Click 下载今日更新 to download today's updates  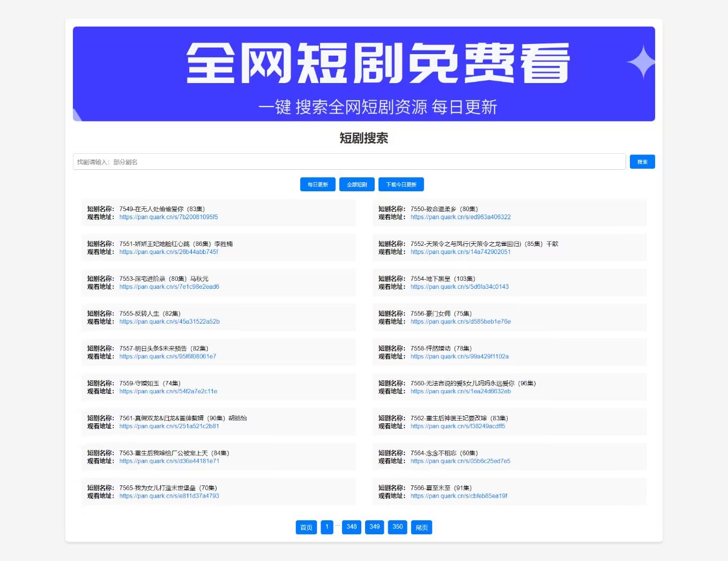point(401,184)
